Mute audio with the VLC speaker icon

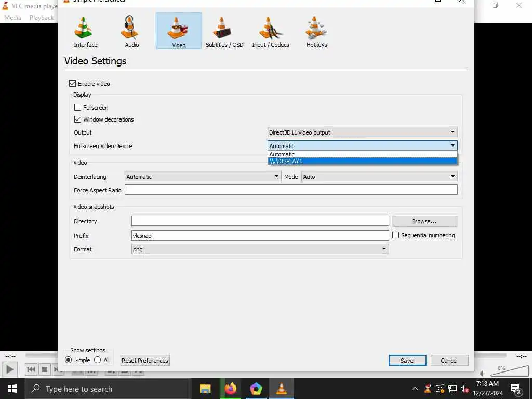[x=483, y=373]
